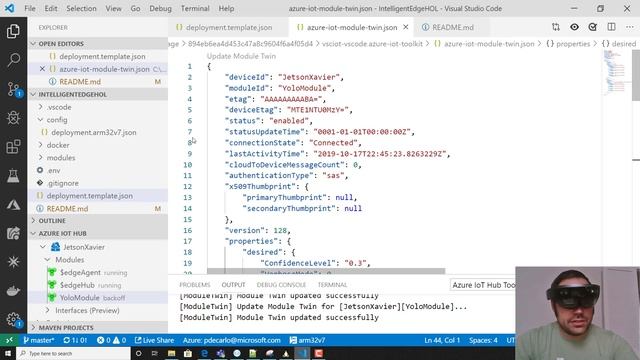This screenshot has width=640, height=360.
Task: Open the Azure IoT Hub Toolkit output dropdown
Action: pos(483,285)
